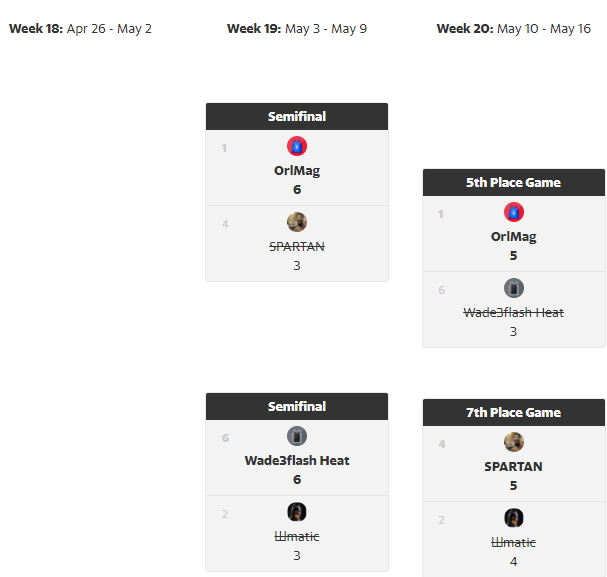The image size is (607, 577).
Task: Select the 7th Place Game header
Action: 514,412
